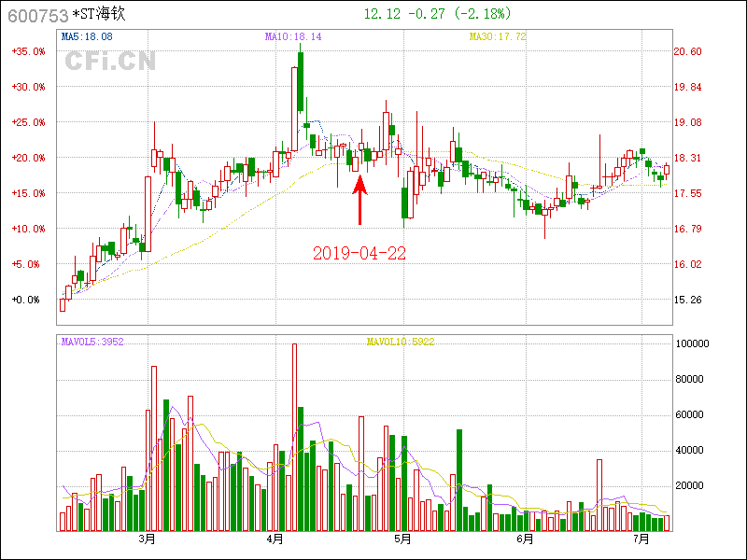
Task: Click the 6月 label on the time axis
Action: pos(525,539)
